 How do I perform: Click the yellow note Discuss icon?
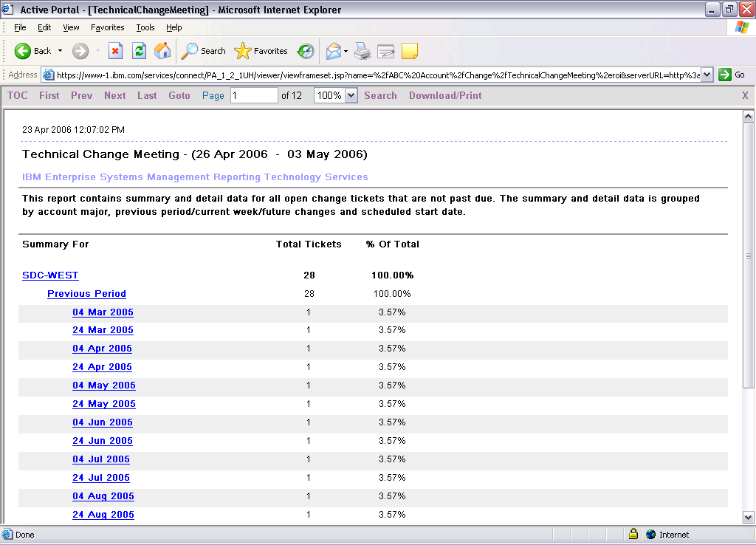coord(409,51)
